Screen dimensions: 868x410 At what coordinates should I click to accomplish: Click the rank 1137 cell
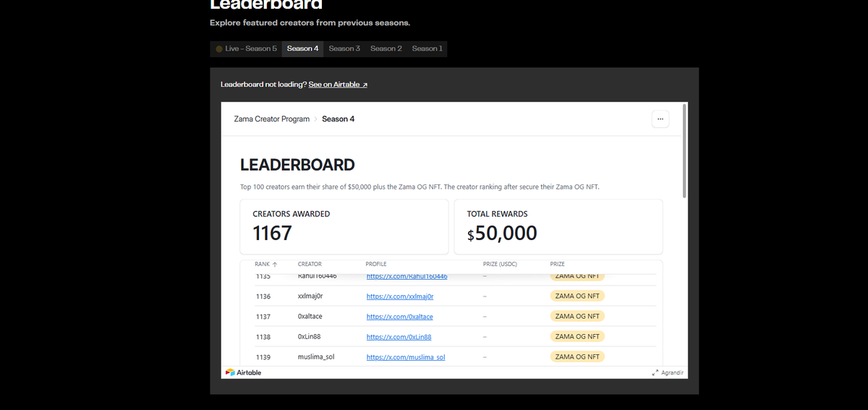click(x=263, y=317)
